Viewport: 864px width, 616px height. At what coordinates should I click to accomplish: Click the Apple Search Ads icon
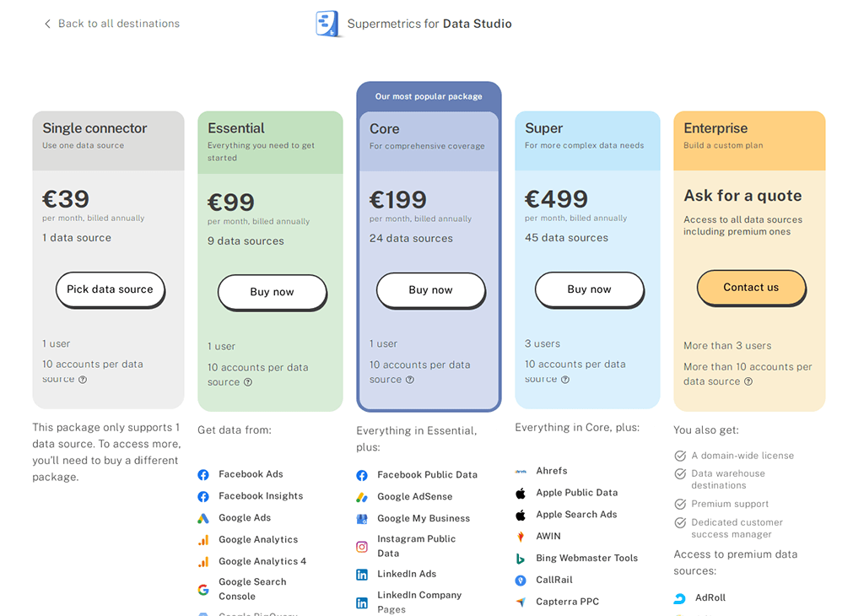[521, 515]
